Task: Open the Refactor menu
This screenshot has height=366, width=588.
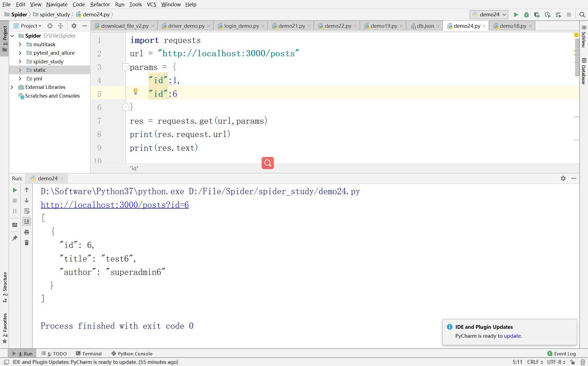Action: click(100, 4)
